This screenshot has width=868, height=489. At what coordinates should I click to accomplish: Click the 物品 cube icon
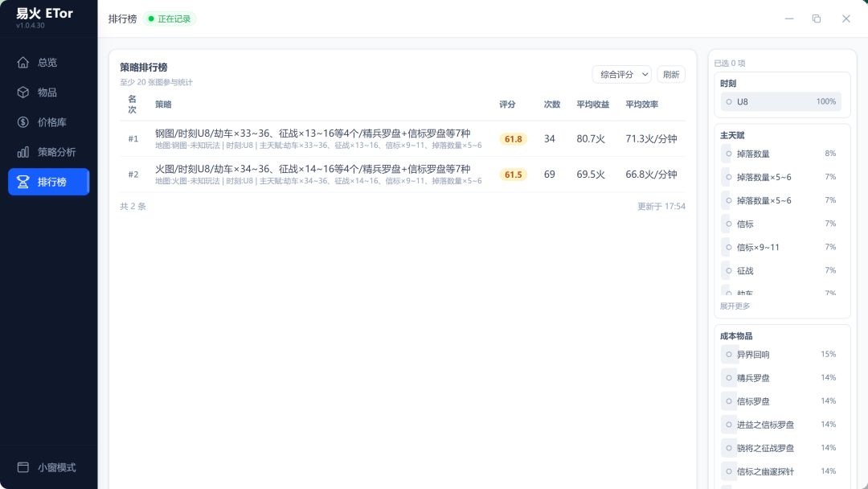coord(23,92)
